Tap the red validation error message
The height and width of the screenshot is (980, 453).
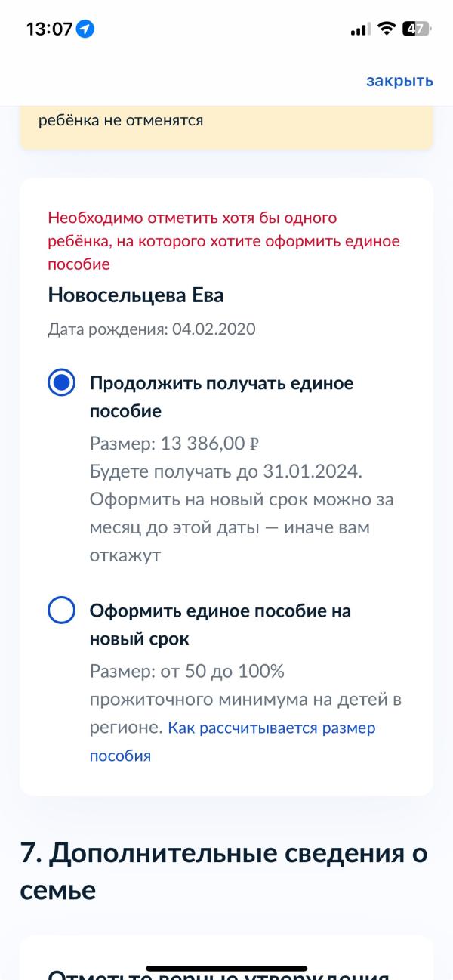point(223,241)
